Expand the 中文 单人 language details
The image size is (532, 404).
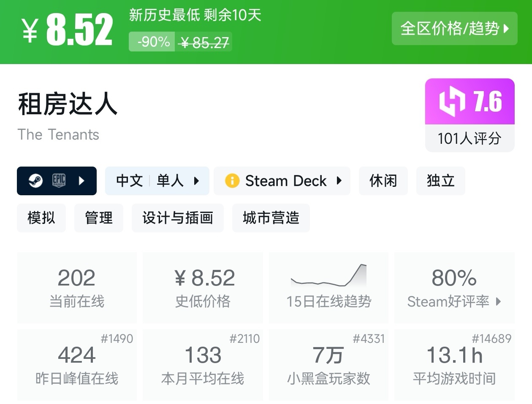pyautogui.click(x=196, y=181)
